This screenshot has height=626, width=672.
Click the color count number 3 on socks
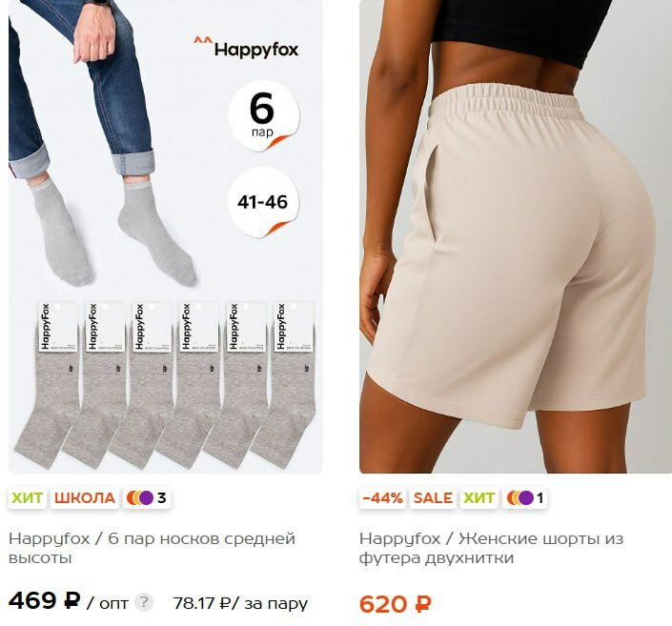point(162,498)
